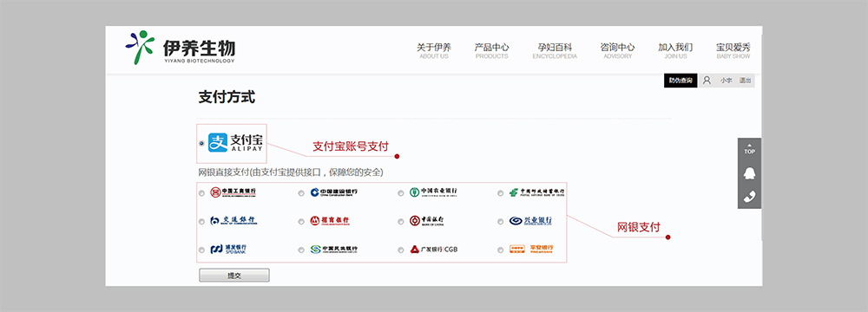868x312 pixels.
Task: Select the Postal Savings Bank radio button
Action: click(x=501, y=193)
